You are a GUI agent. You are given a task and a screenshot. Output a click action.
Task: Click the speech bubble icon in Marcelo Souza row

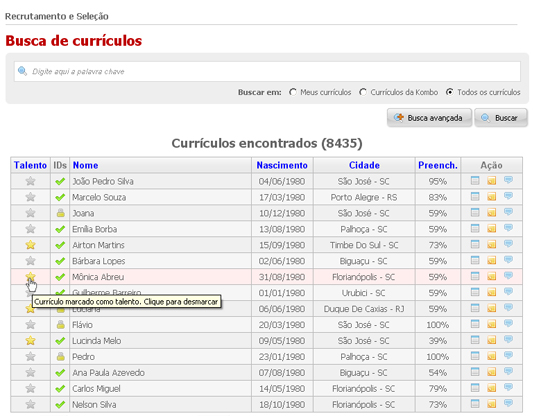(x=508, y=196)
